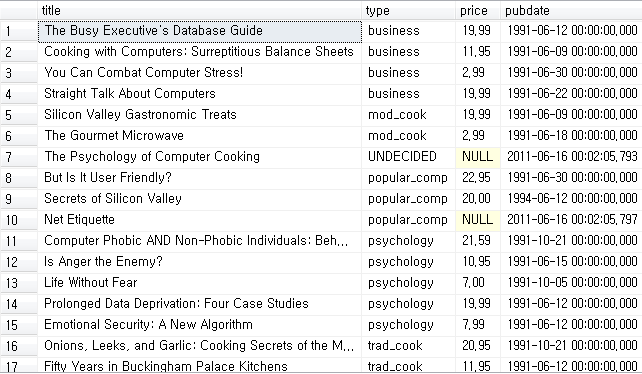Click price 21,59 cell in row 11
The height and width of the screenshot is (374, 642).
(x=478, y=241)
